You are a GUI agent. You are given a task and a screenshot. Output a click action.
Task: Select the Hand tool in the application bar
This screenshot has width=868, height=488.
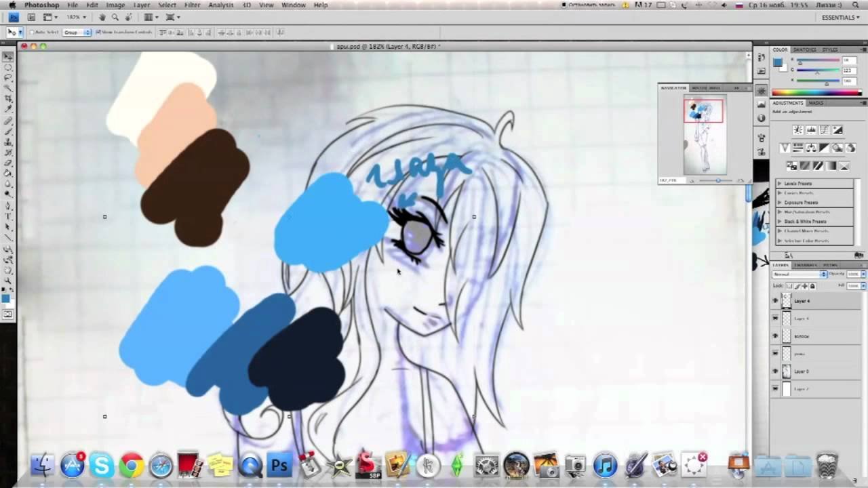tap(102, 17)
